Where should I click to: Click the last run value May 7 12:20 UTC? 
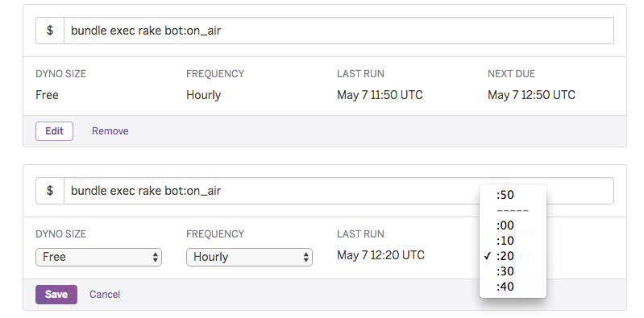pos(380,255)
